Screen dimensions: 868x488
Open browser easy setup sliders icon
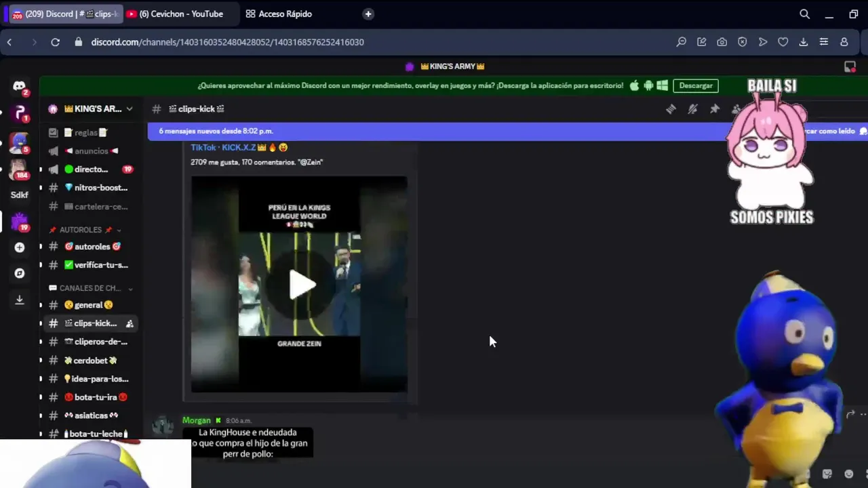(823, 42)
